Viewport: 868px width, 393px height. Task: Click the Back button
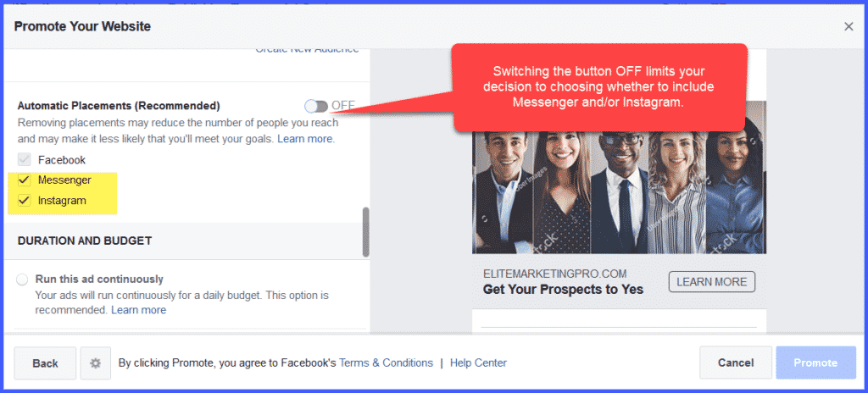pos(46,363)
